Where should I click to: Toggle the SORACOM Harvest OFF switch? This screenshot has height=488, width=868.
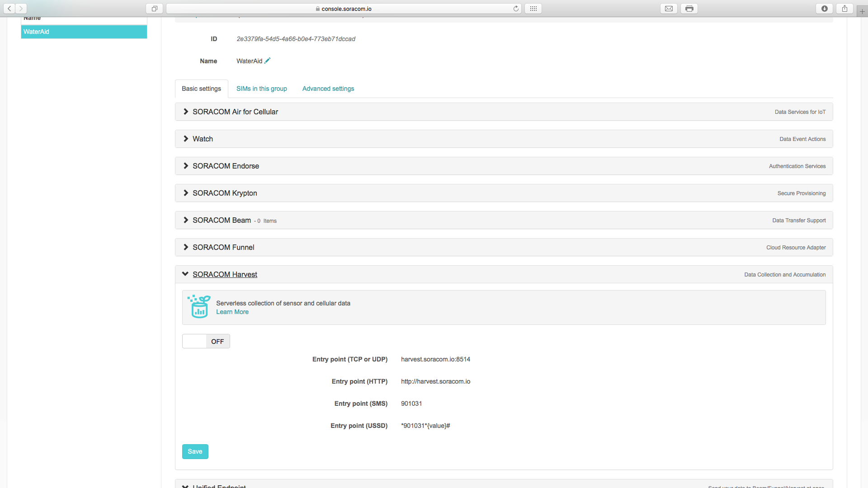(x=206, y=341)
